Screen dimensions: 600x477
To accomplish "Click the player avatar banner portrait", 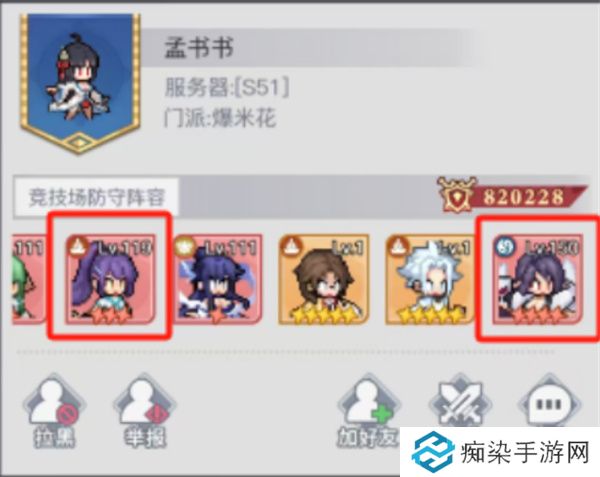I will click(x=80, y=83).
